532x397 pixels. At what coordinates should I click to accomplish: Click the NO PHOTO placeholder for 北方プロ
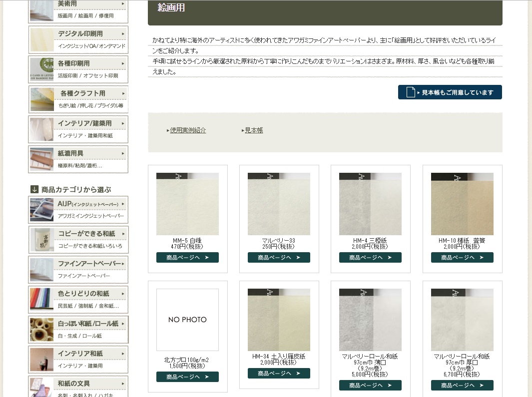(x=187, y=320)
